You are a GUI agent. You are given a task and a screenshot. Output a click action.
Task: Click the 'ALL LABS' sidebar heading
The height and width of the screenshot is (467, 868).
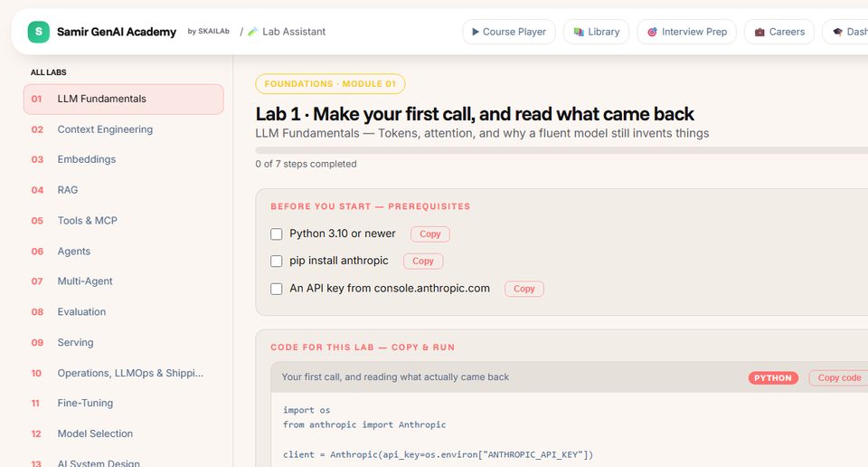point(49,72)
